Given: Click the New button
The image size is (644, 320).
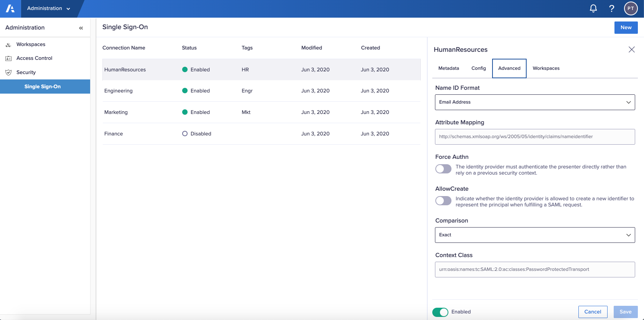Looking at the screenshot, I should [626, 28].
